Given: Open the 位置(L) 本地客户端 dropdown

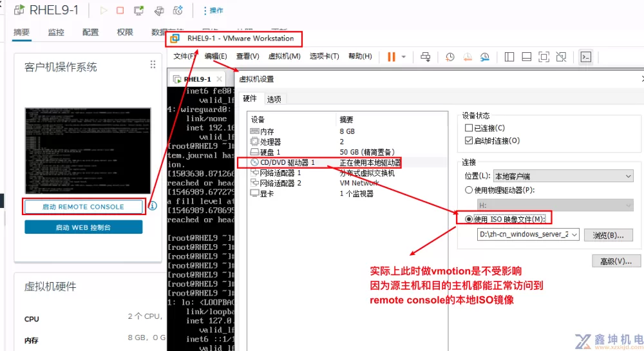Looking at the screenshot, I should [563, 176].
